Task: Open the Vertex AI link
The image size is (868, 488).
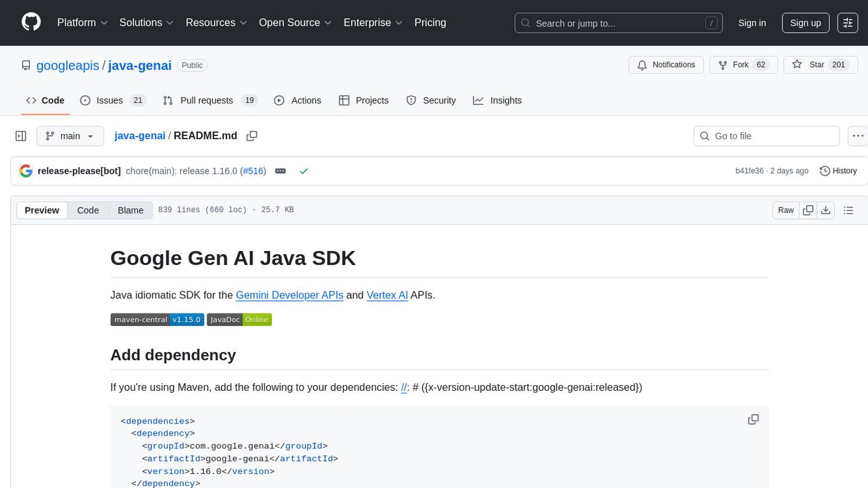Action: 387,295
